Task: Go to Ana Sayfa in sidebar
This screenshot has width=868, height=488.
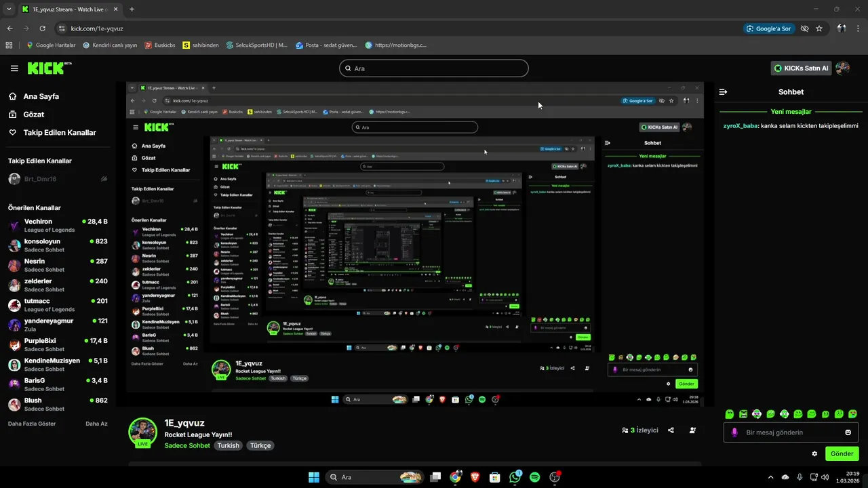Action: (34, 96)
